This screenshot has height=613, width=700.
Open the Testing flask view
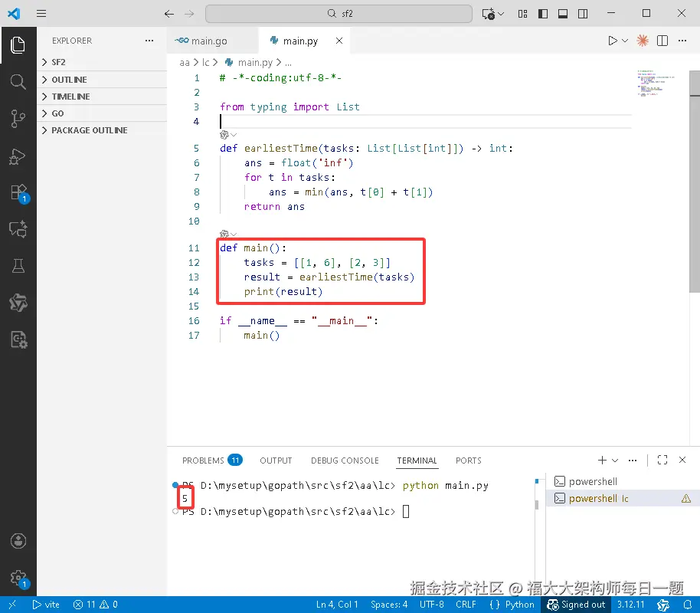(18, 266)
